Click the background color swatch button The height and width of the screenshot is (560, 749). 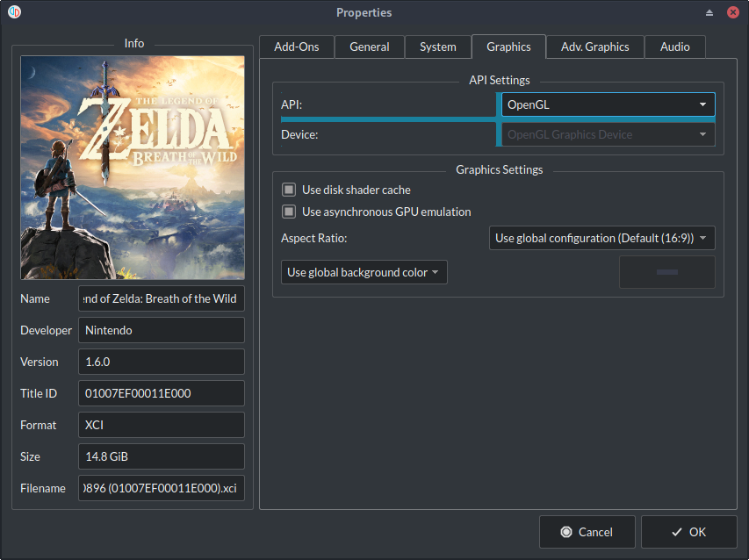click(666, 272)
